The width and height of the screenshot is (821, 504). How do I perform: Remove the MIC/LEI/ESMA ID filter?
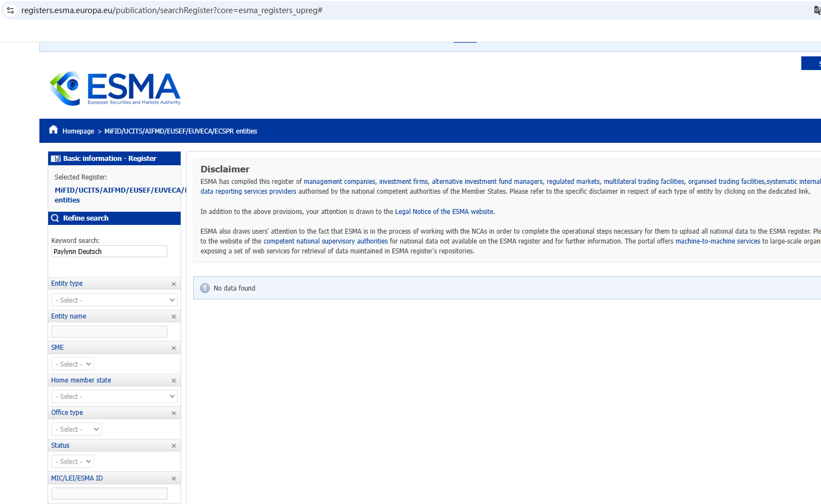[174, 479]
